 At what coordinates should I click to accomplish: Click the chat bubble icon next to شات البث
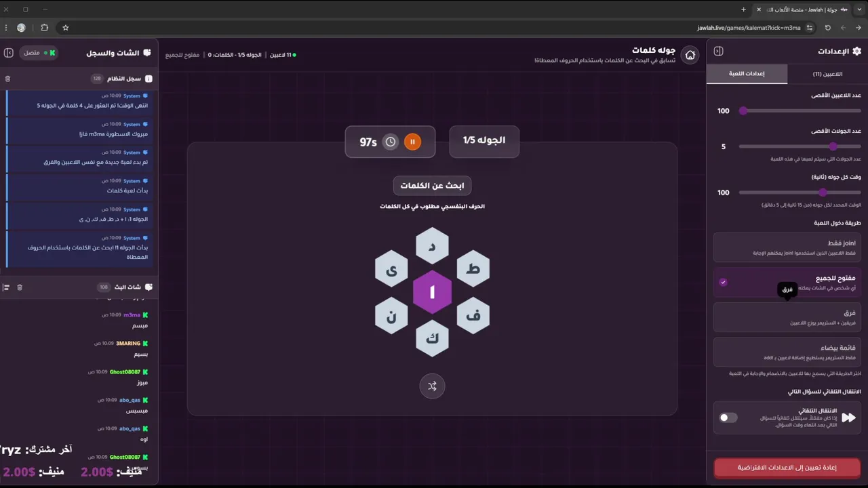pyautogui.click(x=149, y=287)
